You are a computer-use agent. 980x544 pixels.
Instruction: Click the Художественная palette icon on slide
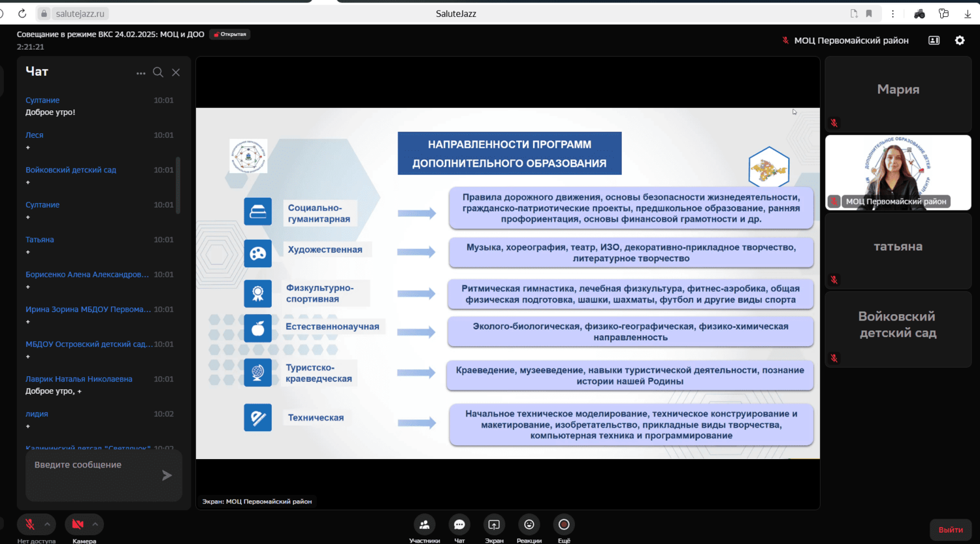pos(258,253)
